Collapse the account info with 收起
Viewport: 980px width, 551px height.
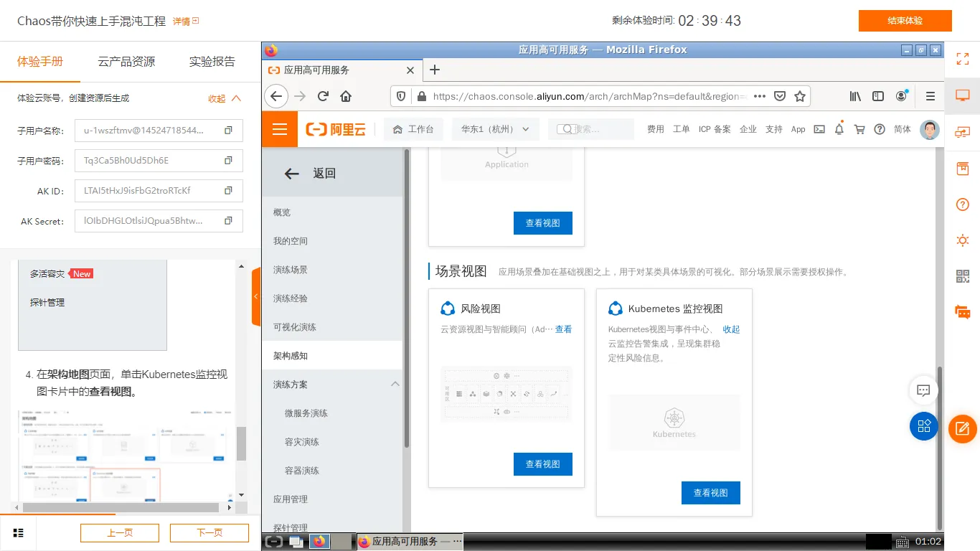coord(225,98)
